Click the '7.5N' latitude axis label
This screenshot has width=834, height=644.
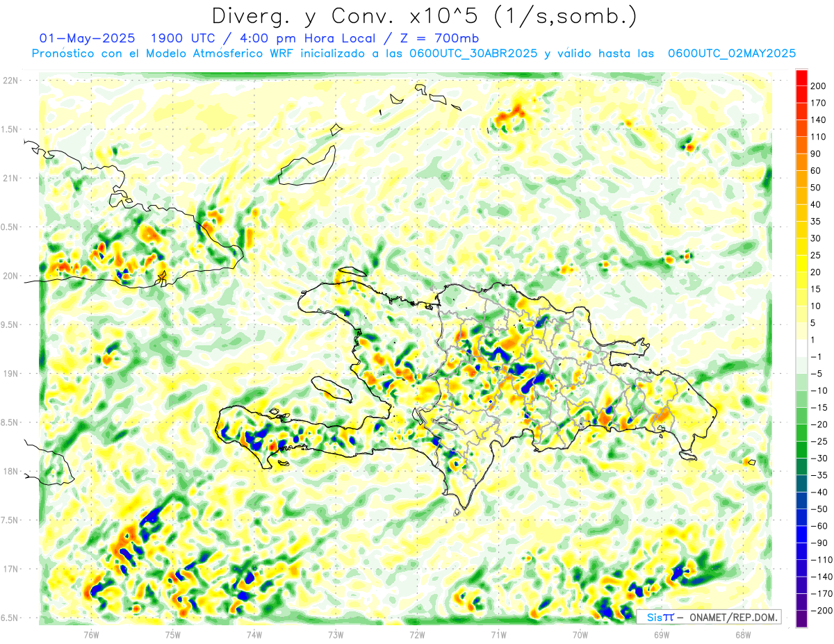tap(10, 520)
